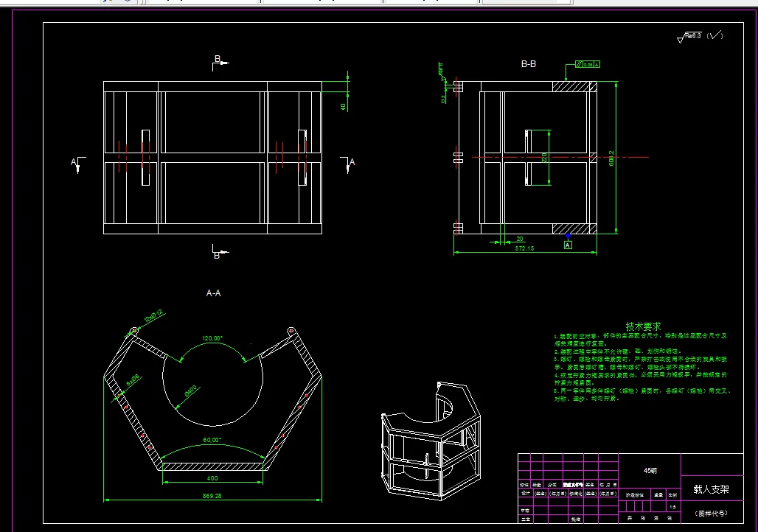This screenshot has height=532, width=758.
Task: Click the Ra 6.3 surface roughness symbol
Action: pyautogui.click(x=690, y=36)
